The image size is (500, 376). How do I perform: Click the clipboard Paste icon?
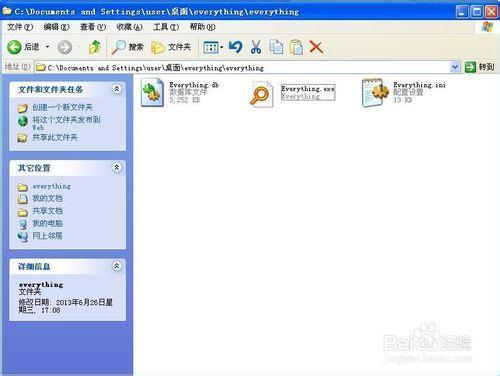pyautogui.click(x=296, y=47)
